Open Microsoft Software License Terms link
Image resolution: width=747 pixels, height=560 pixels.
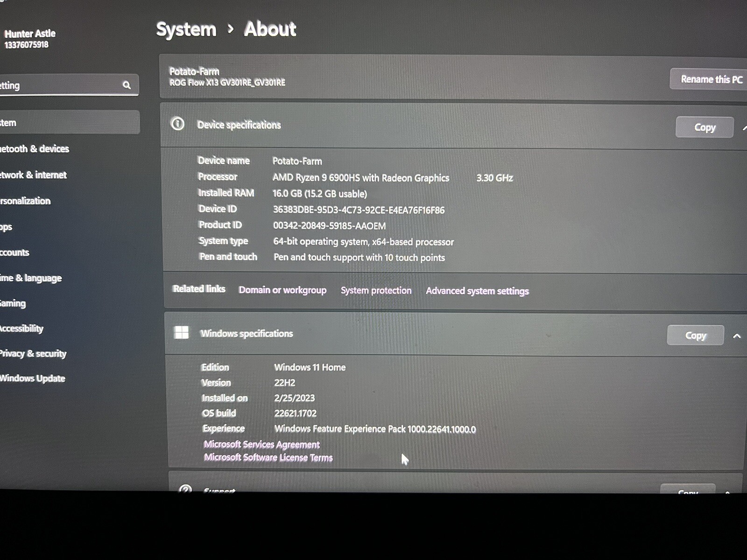(268, 457)
